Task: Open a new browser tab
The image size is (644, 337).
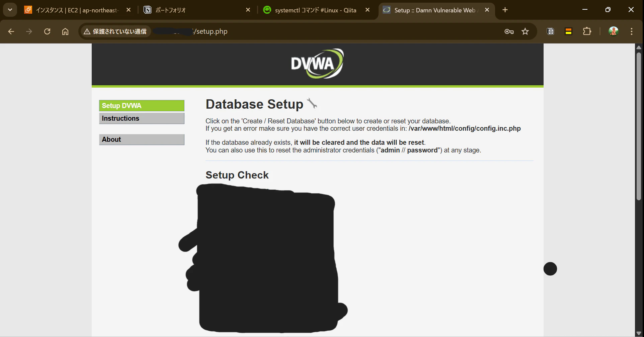Action: 505,10
